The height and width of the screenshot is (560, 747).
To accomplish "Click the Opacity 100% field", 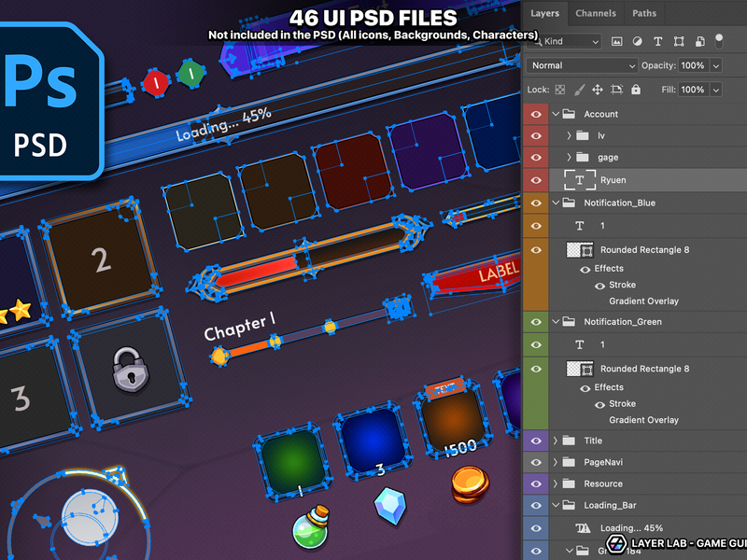I will (x=693, y=65).
